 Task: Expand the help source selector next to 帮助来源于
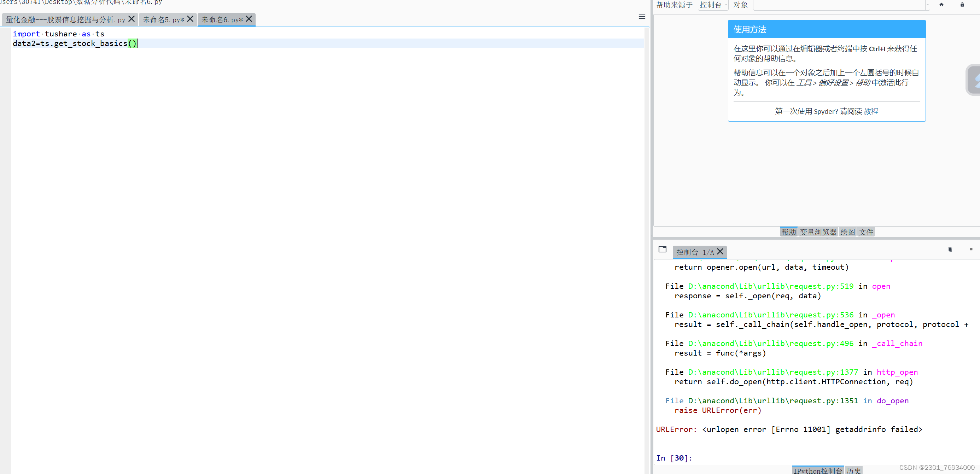[x=726, y=5]
